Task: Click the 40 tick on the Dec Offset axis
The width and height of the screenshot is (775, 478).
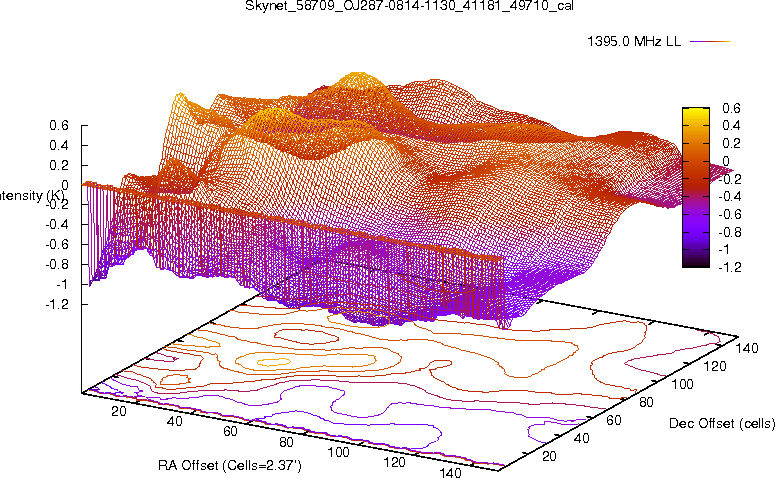Action: tap(582, 438)
